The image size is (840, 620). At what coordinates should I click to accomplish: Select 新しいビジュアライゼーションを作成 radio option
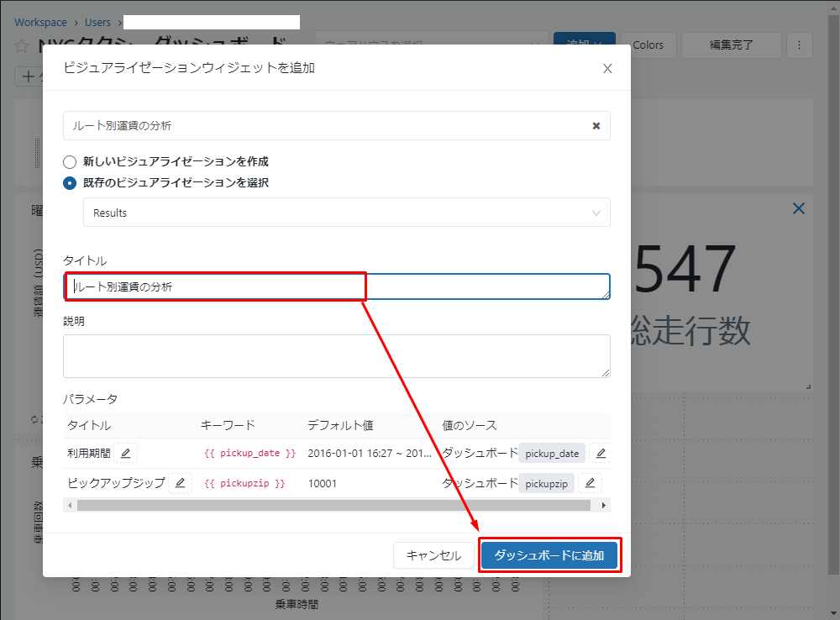click(x=71, y=161)
